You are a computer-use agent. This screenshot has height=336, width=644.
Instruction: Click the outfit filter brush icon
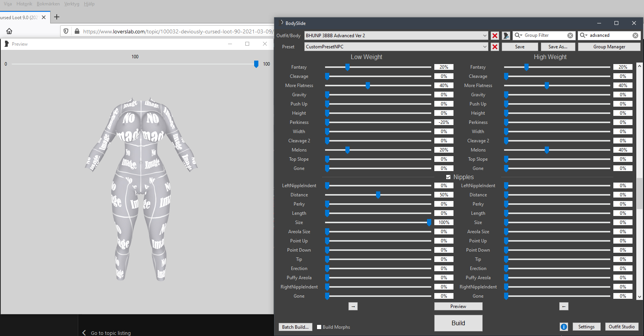506,36
